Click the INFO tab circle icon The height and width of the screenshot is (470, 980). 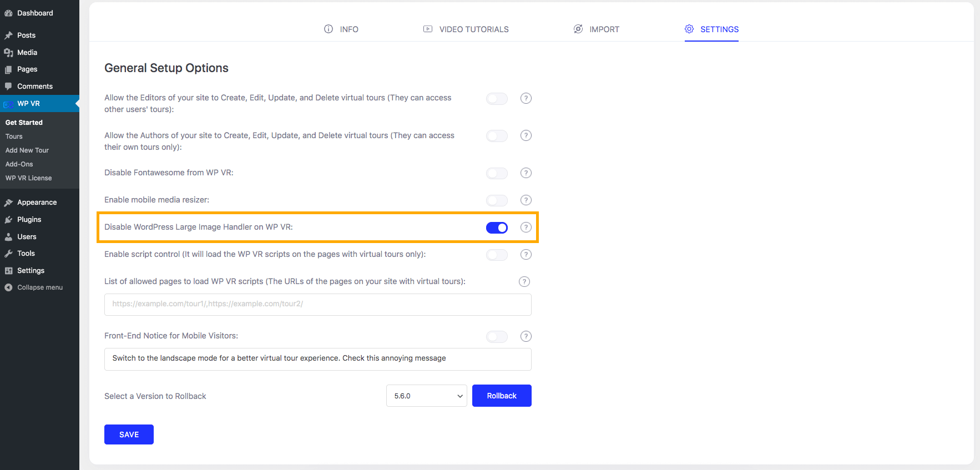point(329,29)
